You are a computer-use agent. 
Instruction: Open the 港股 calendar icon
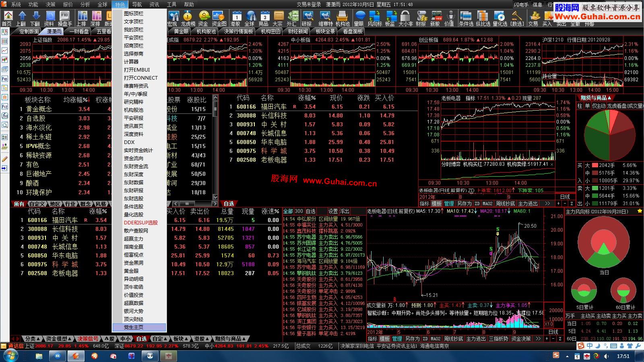[x=236, y=19]
